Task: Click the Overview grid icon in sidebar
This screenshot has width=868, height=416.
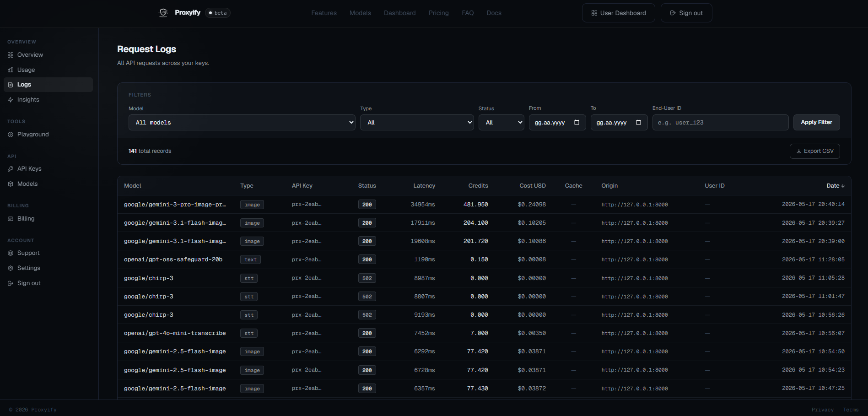Action: point(11,55)
